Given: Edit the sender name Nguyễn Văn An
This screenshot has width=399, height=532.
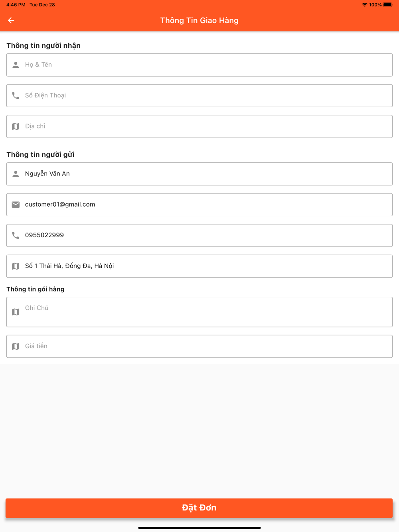Looking at the screenshot, I should [199, 174].
